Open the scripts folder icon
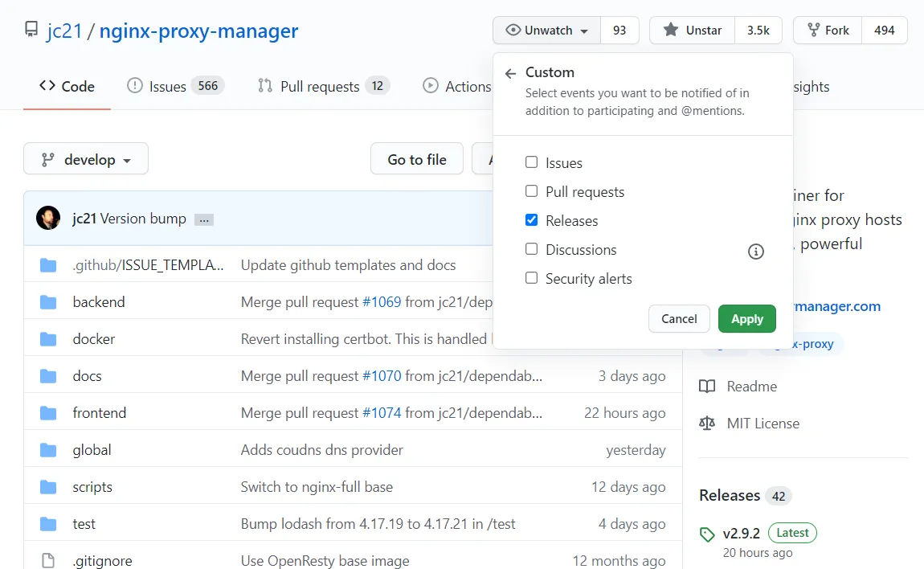 48,487
